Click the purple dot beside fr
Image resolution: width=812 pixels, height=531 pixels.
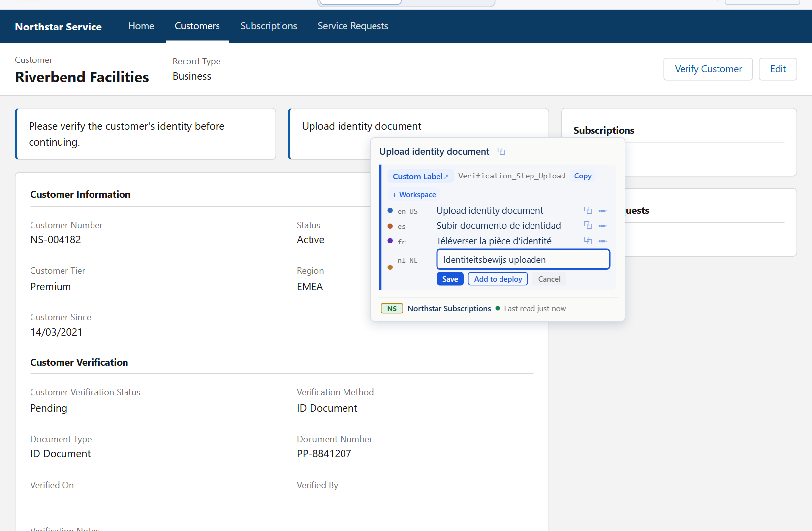390,241
